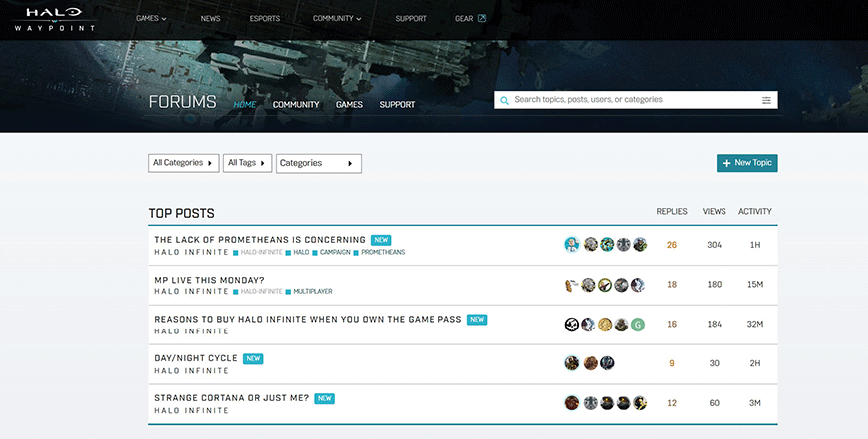Screen dimensions: 868x439
Task: Open the Categories dropdown selector
Action: (319, 163)
